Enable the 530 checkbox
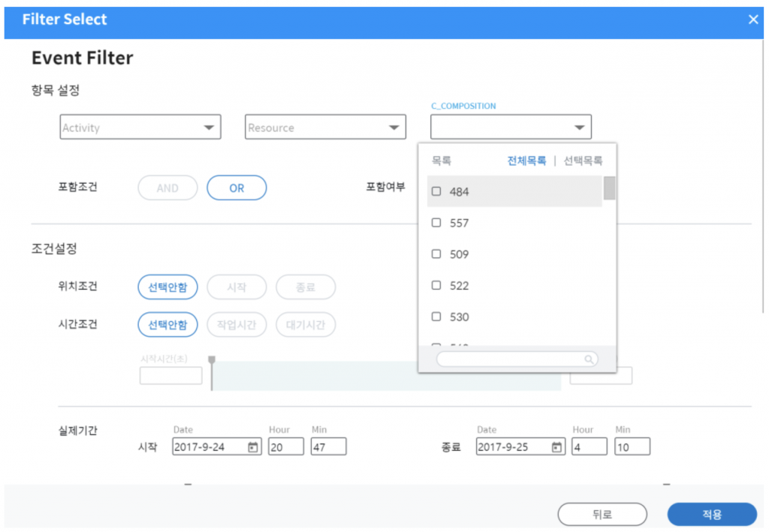This screenshot has height=532, width=769. pyautogui.click(x=436, y=317)
